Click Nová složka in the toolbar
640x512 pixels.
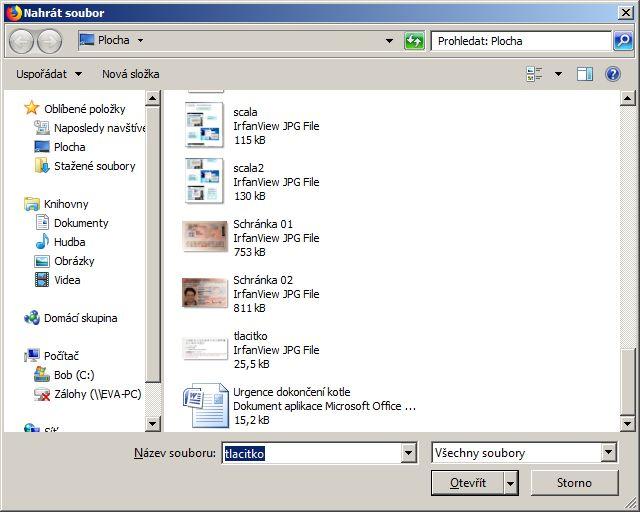[130, 74]
